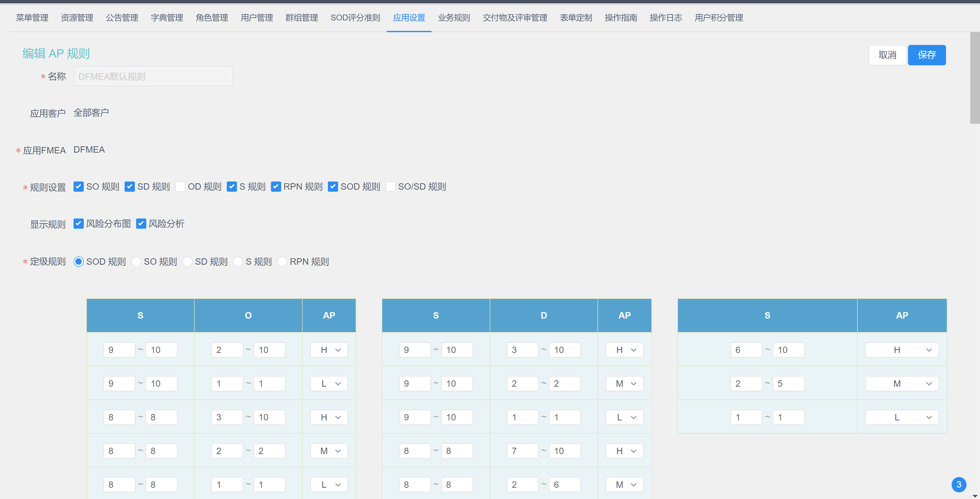This screenshot has height=499, width=980.
Task: Edit D upper bound 6 in S-D table
Action: [565, 484]
